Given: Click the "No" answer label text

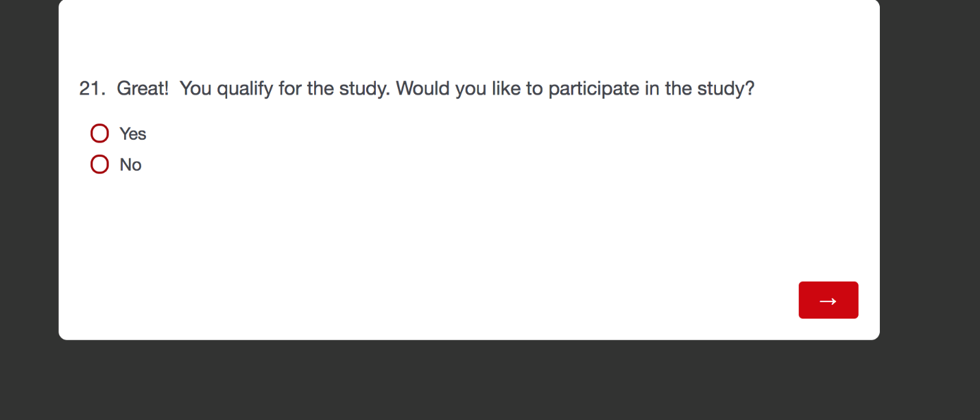Looking at the screenshot, I should [x=130, y=165].
